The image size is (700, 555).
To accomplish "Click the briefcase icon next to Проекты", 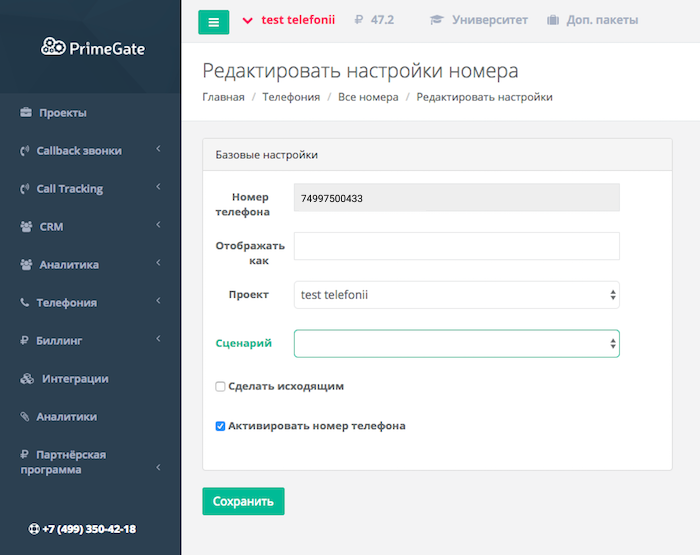I will (x=27, y=113).
